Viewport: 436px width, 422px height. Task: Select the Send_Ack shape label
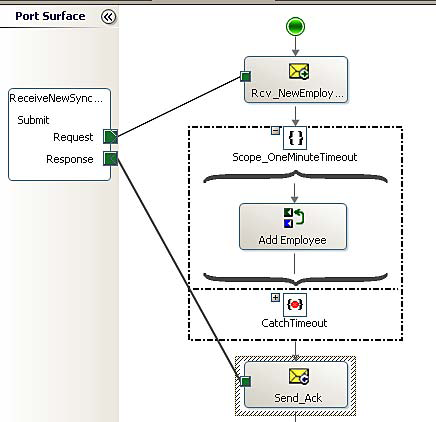pos(298,398)
